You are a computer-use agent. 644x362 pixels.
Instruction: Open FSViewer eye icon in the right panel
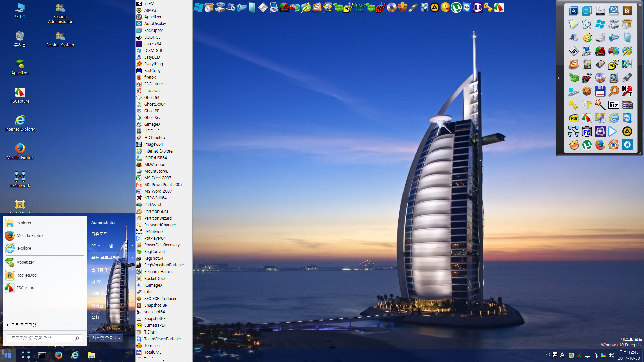click(x=613, y=145)
